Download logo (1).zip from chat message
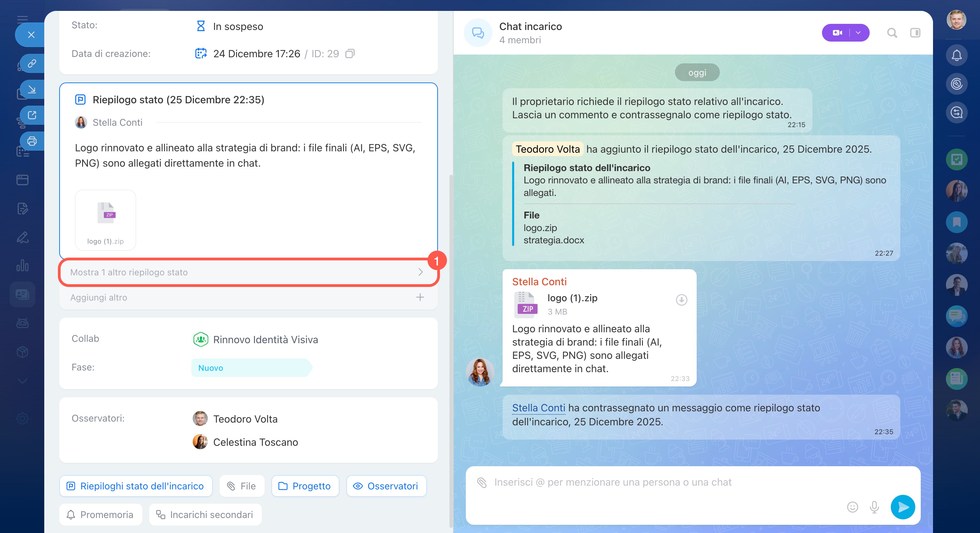 [x=681, y=300]
